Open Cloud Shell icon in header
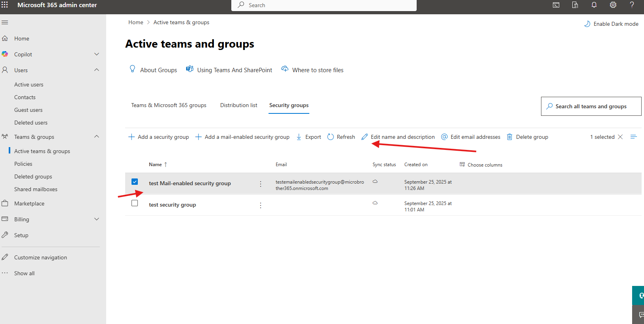The image size is (644, 324). tap(556, 5)
